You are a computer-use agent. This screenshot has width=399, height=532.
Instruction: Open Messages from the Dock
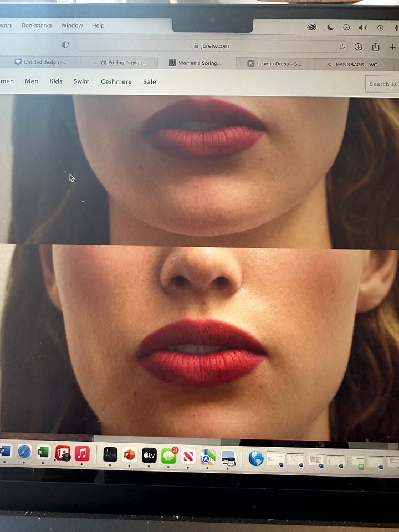pyautogui.click(x=168, y=456)
